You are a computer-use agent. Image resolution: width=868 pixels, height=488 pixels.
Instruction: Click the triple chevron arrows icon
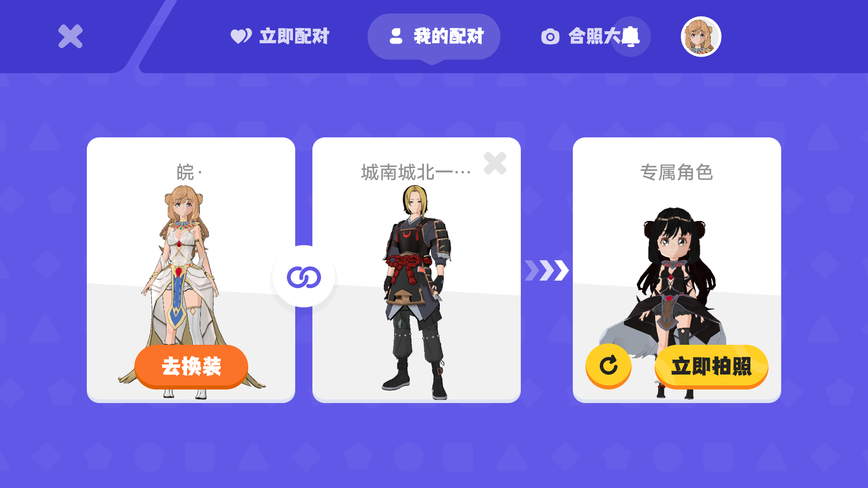click(x=547, y=270)
